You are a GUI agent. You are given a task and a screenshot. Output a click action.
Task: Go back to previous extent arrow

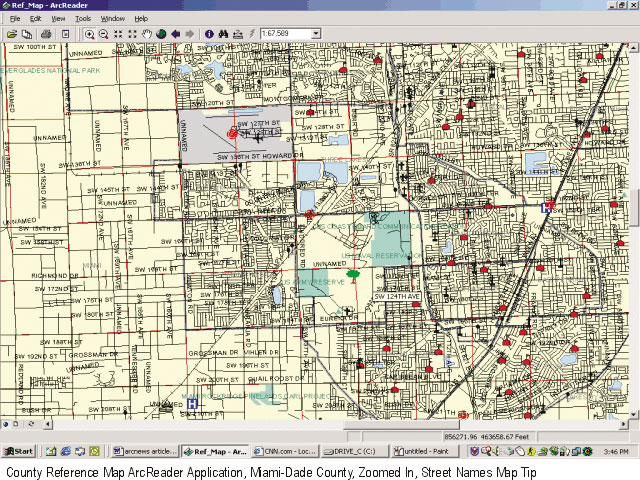pos(176,33)
